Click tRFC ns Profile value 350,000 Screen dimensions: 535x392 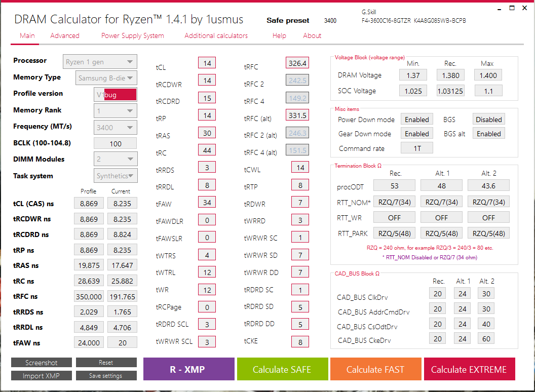[x=89, y=296]
